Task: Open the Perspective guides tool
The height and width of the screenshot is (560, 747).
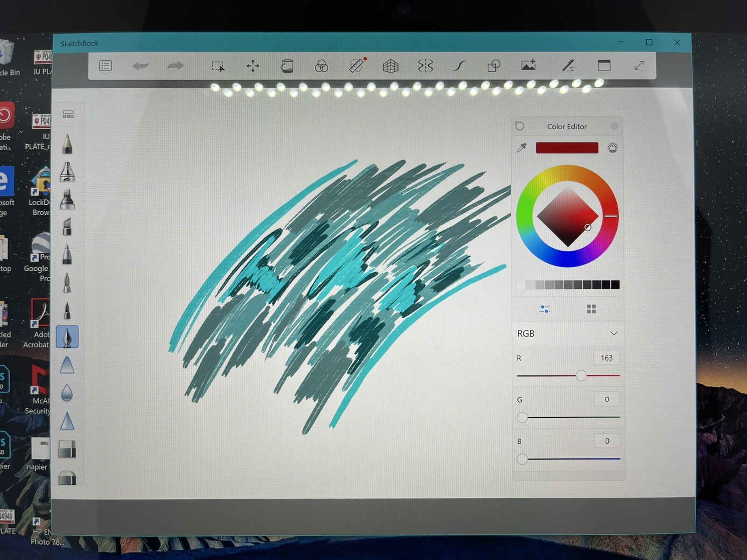Action: (x=391, y=66)
